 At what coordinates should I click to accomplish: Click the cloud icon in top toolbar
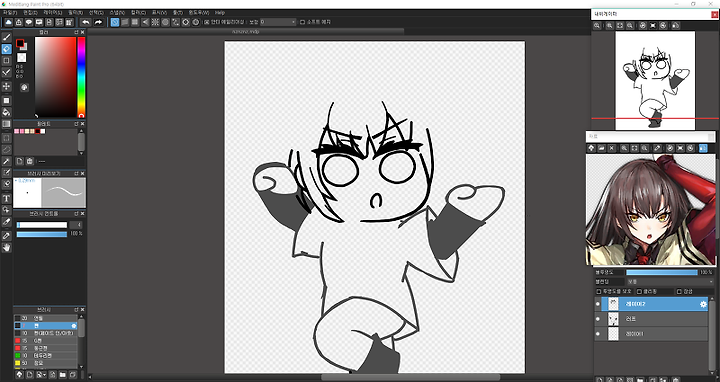9,22
